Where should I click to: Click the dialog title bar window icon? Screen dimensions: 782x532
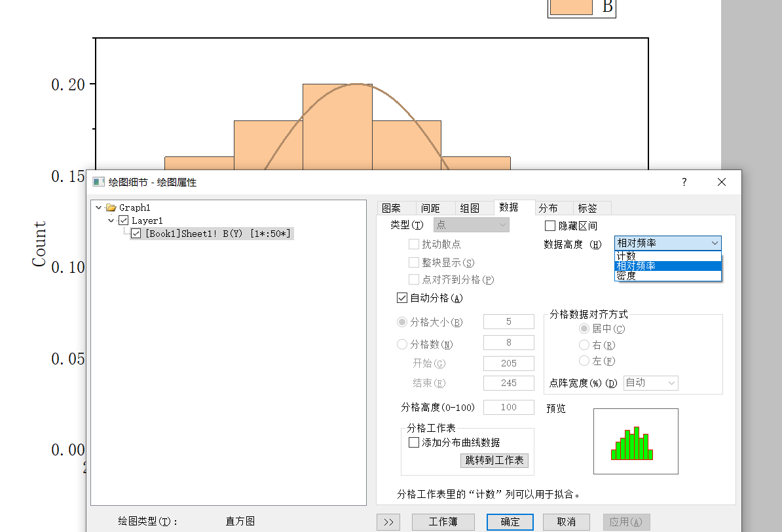(99, 182)
